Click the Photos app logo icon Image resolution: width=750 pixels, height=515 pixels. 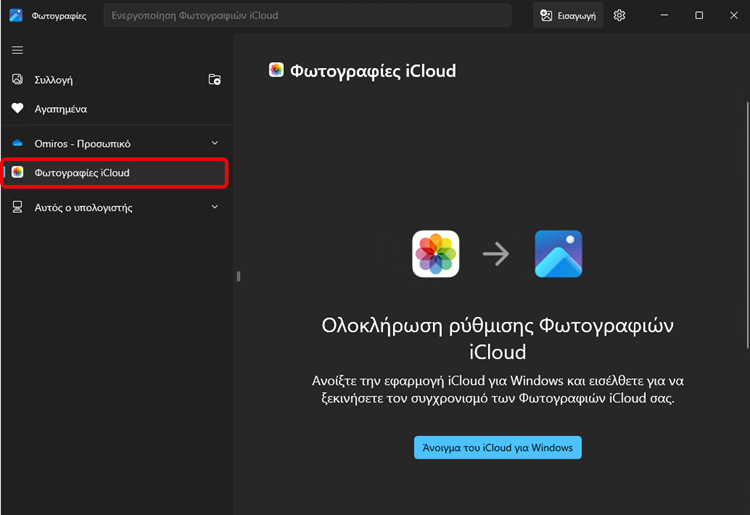coord(16,15)
